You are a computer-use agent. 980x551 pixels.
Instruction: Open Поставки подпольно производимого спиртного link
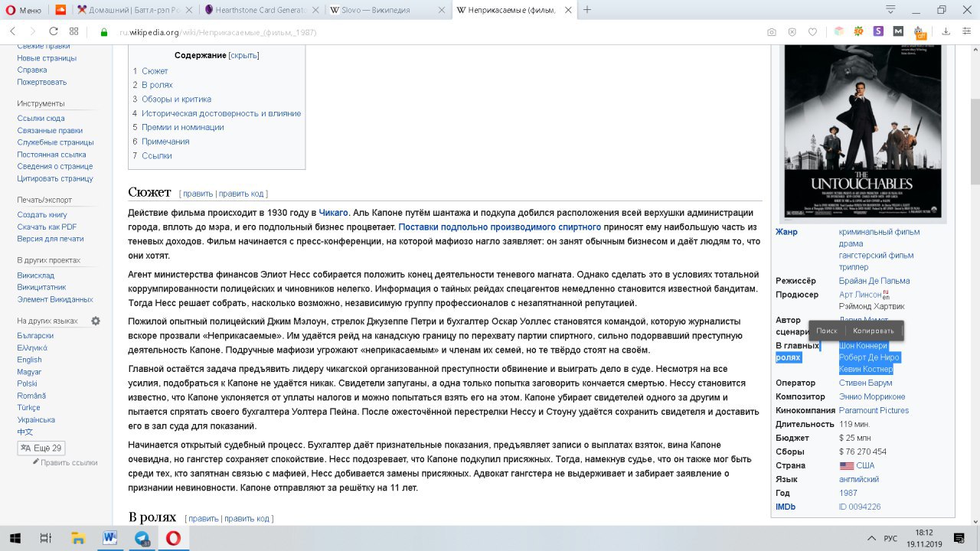[x=499, y=227]
